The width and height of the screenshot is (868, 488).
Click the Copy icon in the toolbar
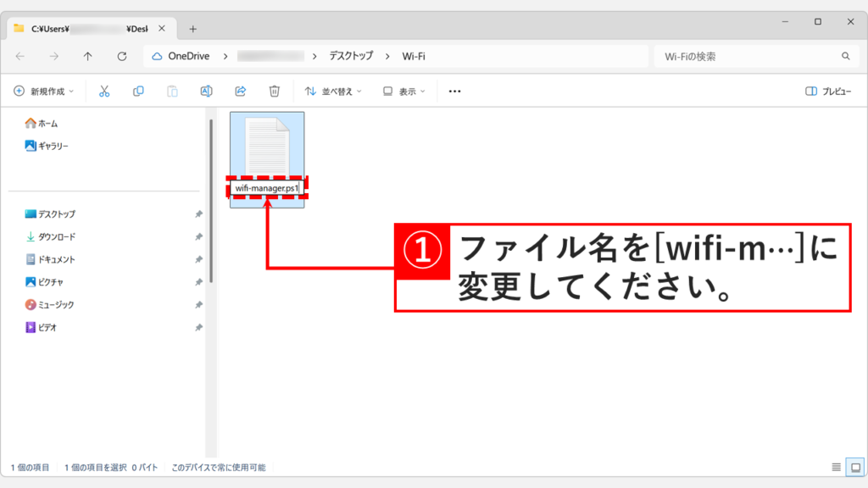pyautogui.click(x=137, y=90)
